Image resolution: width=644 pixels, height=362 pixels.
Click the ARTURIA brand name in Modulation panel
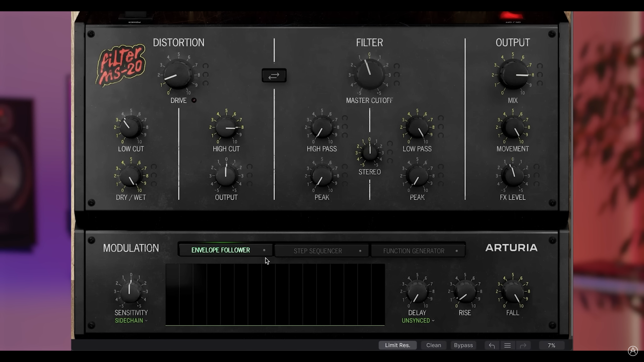[511, 248]
